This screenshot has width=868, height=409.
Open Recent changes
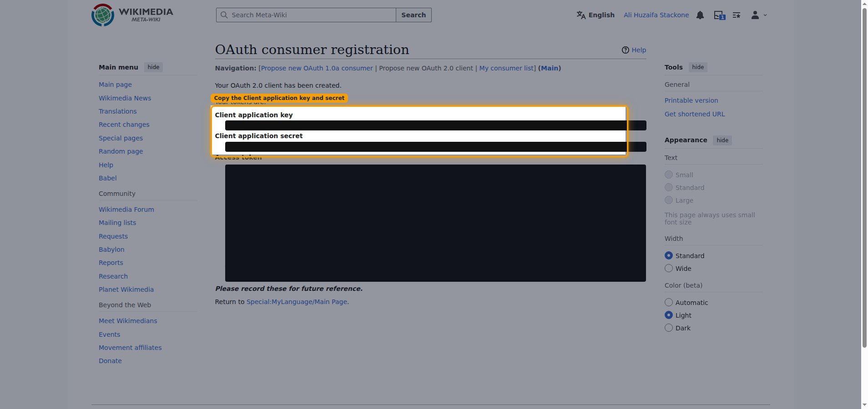pyautogui.click(x=124, y=125)
